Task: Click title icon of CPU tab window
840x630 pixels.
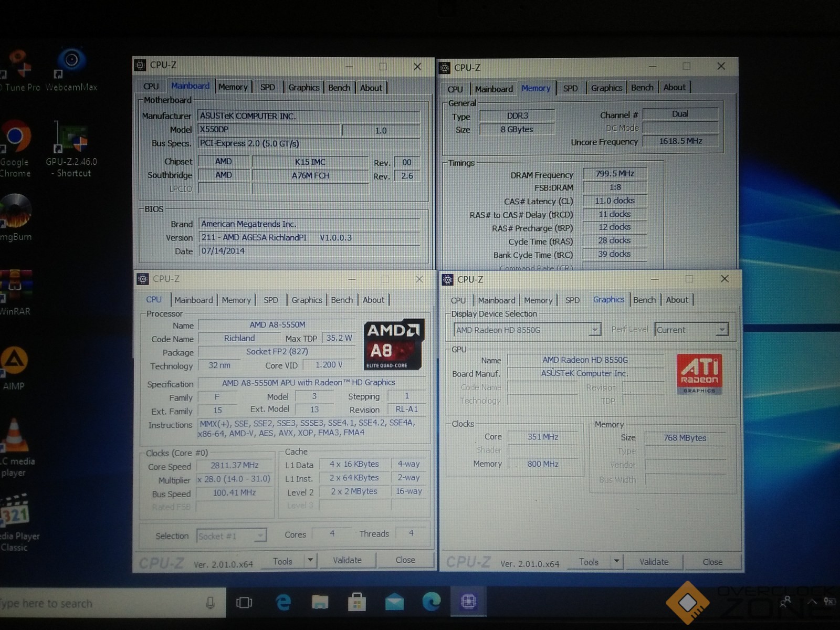Action: click(x=142, y=279)
